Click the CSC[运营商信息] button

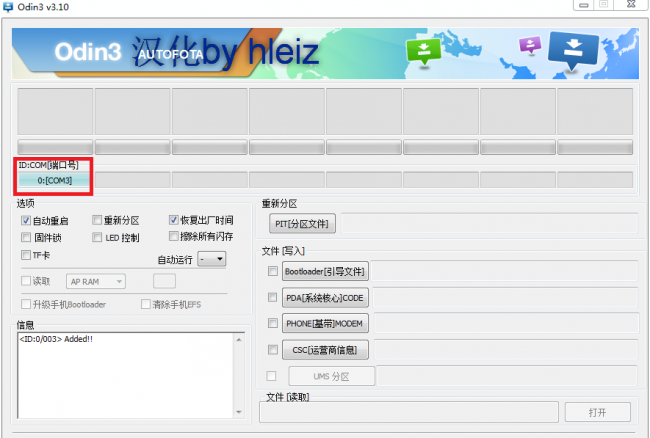325,350
